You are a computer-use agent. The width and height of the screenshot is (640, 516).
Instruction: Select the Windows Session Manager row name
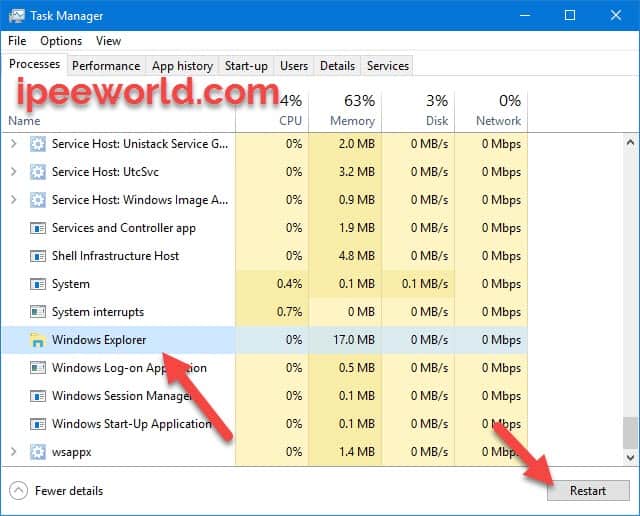pos(122,396)
